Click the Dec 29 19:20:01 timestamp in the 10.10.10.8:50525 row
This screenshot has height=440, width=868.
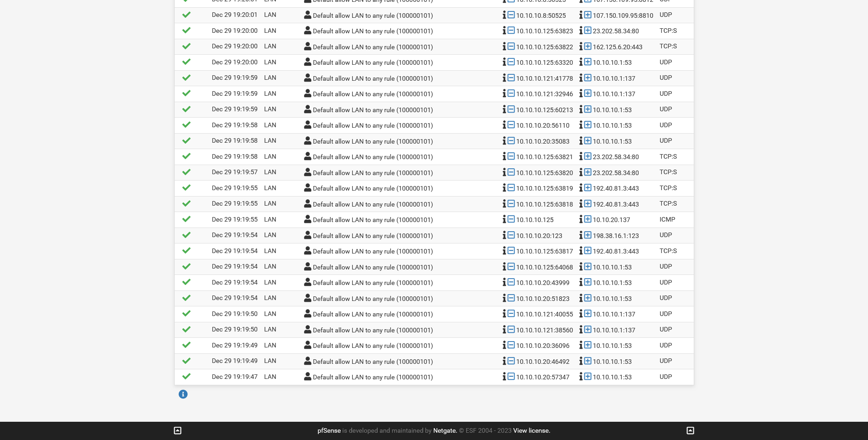[x=235, y=15]
